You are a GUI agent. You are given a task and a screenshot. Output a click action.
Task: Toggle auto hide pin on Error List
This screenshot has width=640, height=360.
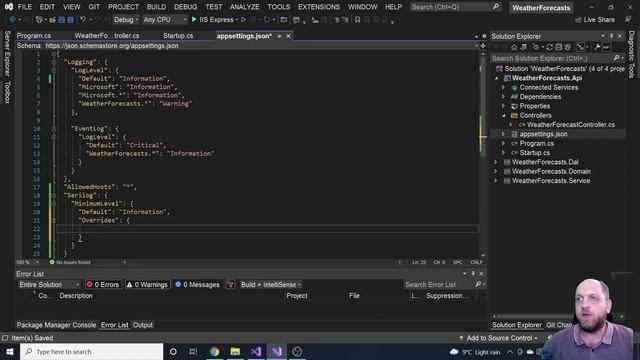(x=473, y=273)
